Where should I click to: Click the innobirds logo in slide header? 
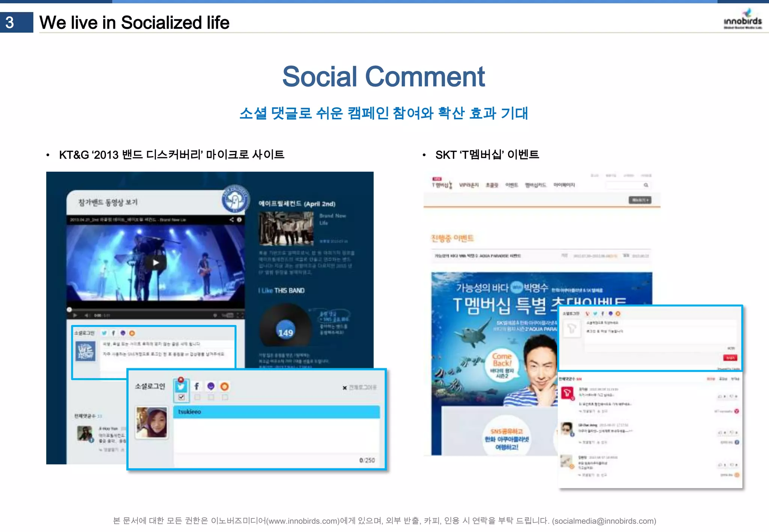pyautogui.click(x=743, y=19)
